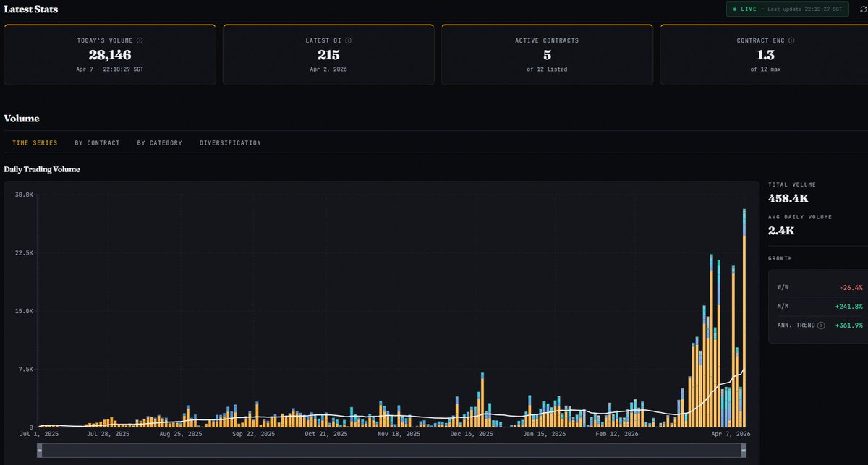Click the Today's Volume value 28,146
Image resolution: width=868 pixels, height=465 pixels.
pyautogui.click(x=110, y=54)
